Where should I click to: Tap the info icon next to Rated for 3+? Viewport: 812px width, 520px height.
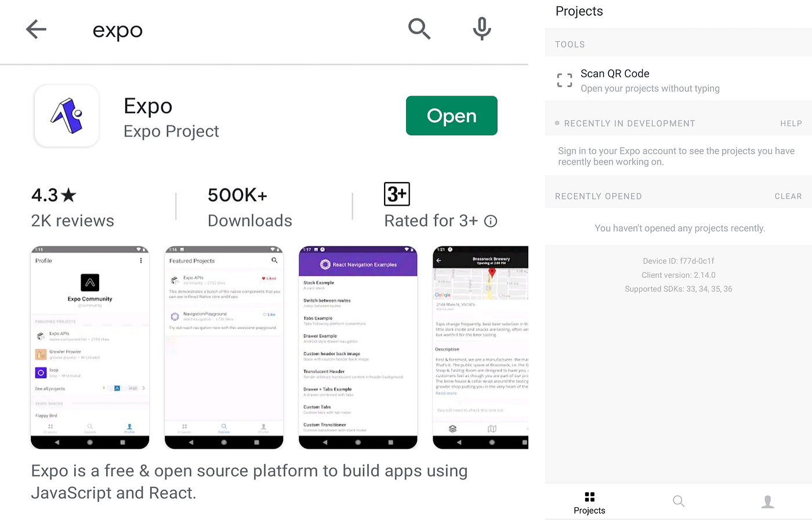[x=491, y=221]
